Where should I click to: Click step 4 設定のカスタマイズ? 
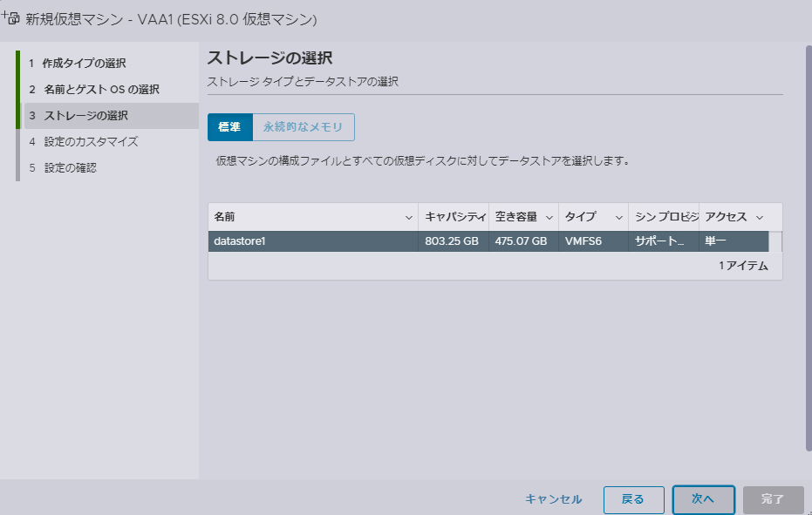click(91, 141)
